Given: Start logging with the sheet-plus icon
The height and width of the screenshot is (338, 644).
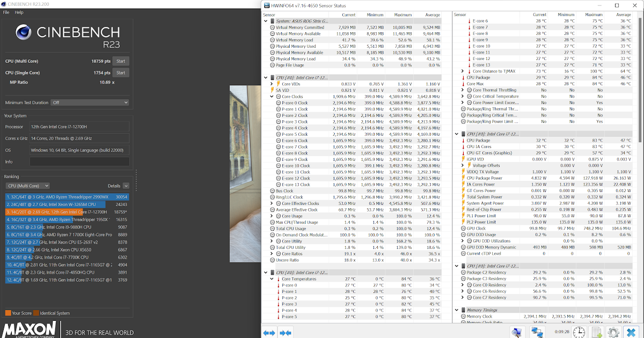Looking at the screenshot, I should [596, 332].
